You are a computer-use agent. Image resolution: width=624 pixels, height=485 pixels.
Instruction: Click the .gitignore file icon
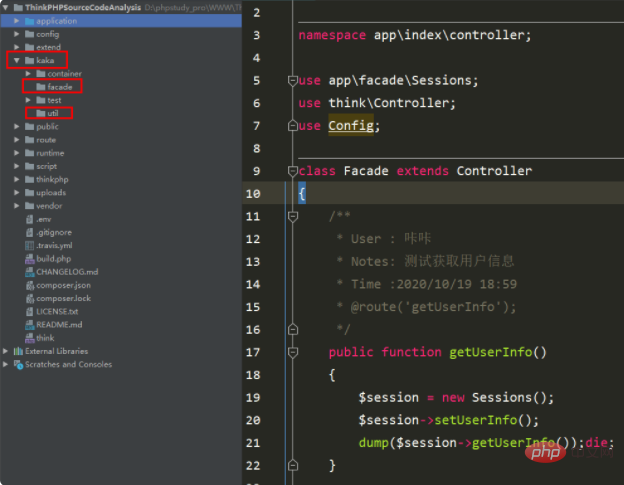point(29,232)
